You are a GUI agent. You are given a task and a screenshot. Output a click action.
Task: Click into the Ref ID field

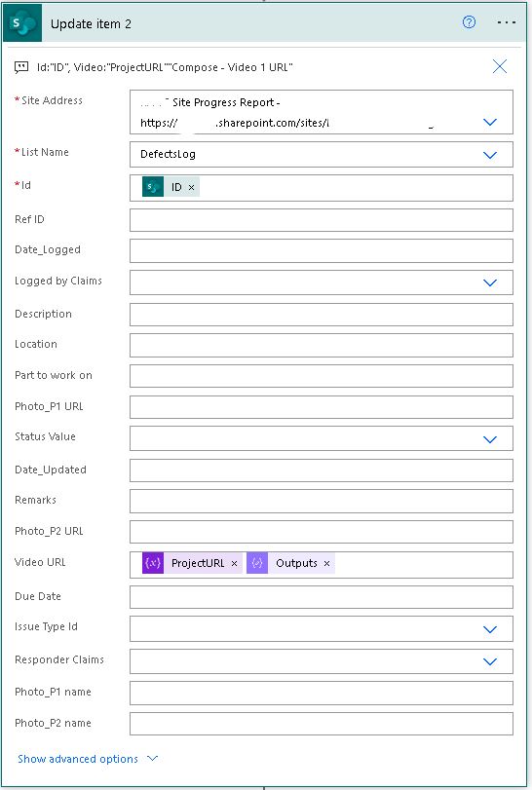(322, 221)
